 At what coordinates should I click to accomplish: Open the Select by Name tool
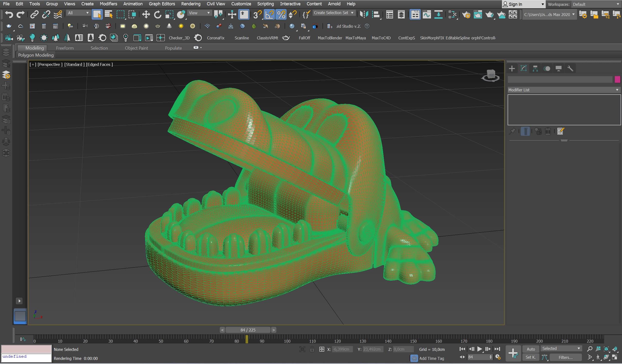click(x=109, y=14)
